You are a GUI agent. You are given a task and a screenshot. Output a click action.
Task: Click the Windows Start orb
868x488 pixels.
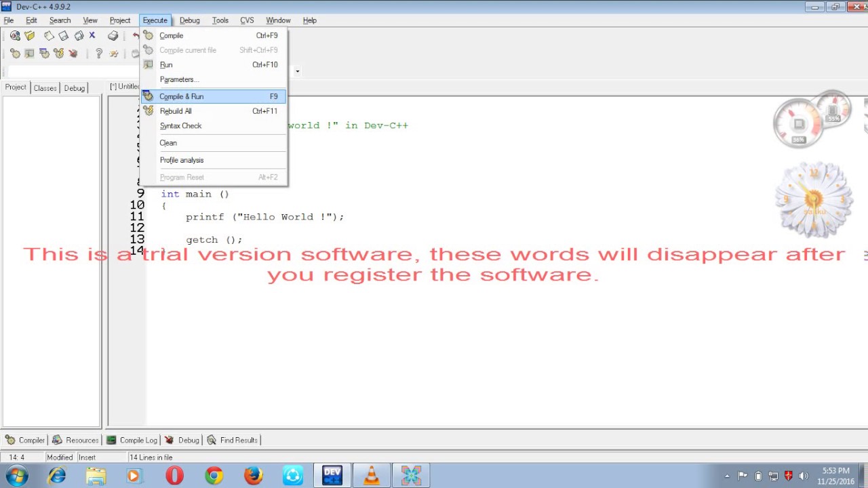[16, 476]
